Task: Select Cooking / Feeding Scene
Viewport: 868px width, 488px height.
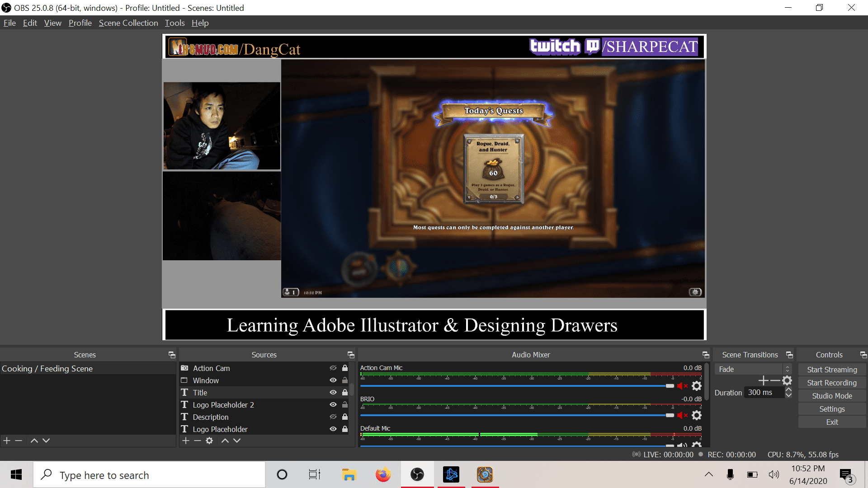Action: coord(88,369)
